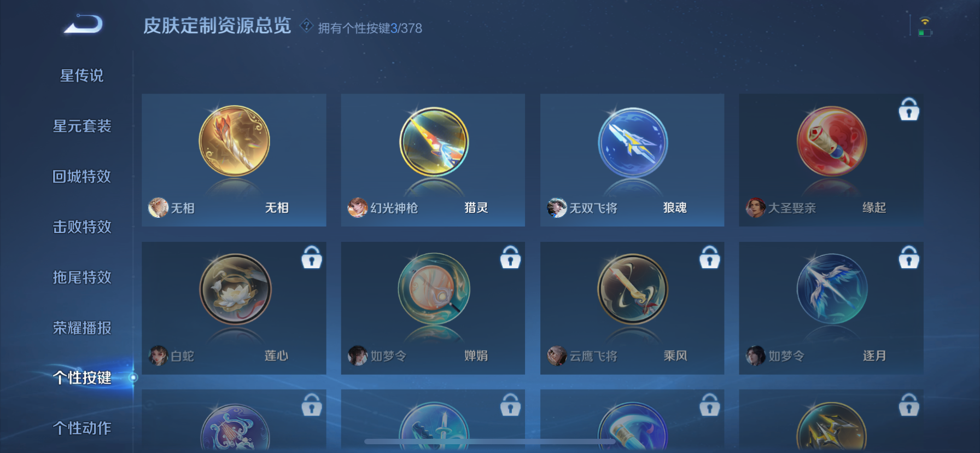Open the 击败特效 tab
980x453 pixels.
click(x=81, y=226)
